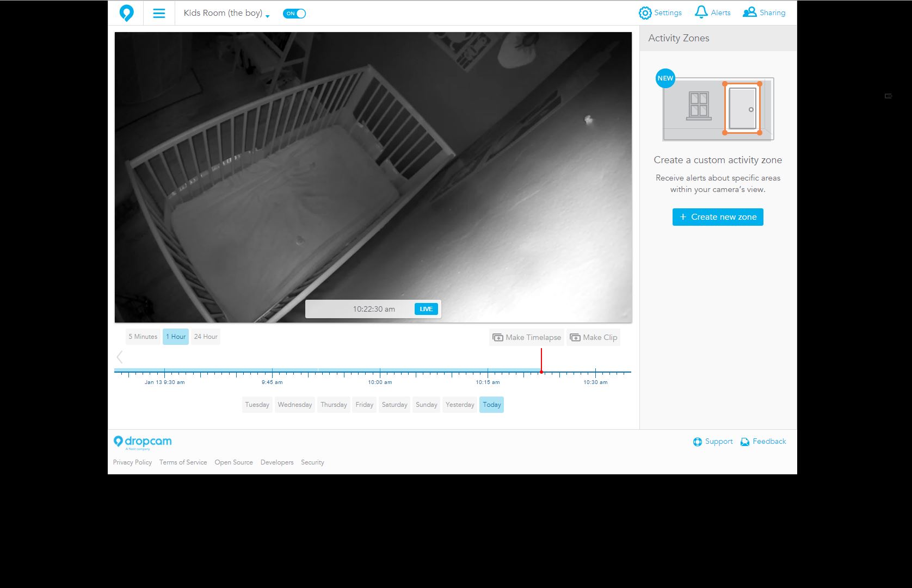Screen dimensions: 912x588
Task: Click the Make Timelapse camera icon
Action: pyautogui.click(x=497, y=337)
